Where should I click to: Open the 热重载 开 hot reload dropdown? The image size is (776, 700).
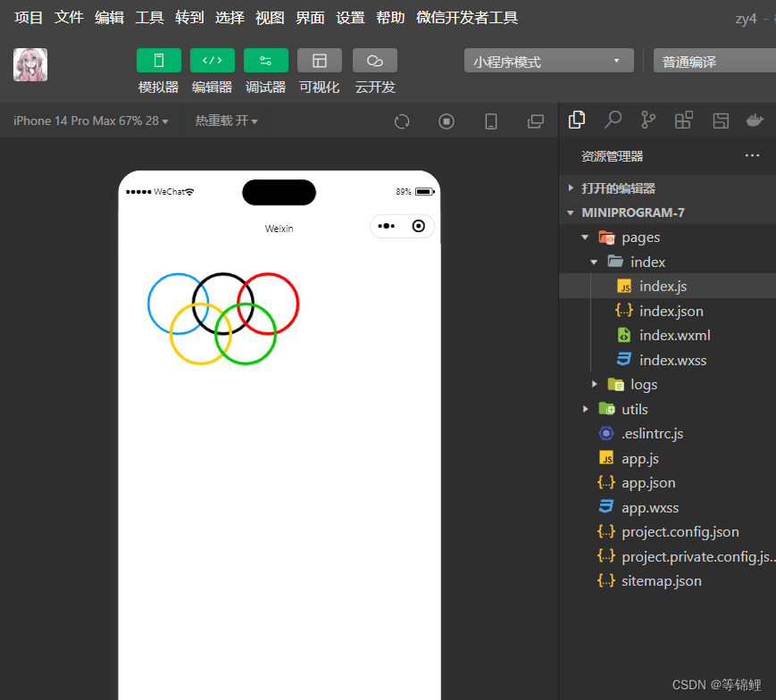click(226, 121)
